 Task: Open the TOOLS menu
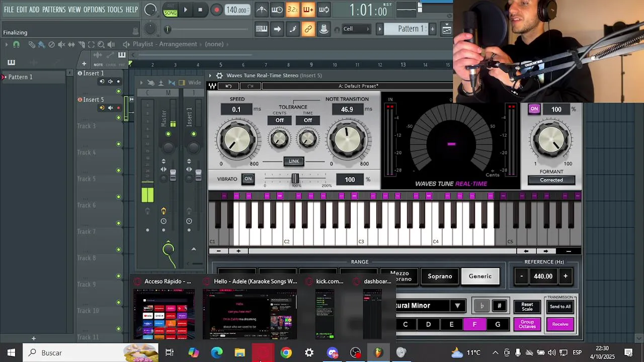(x=115, y=10)
